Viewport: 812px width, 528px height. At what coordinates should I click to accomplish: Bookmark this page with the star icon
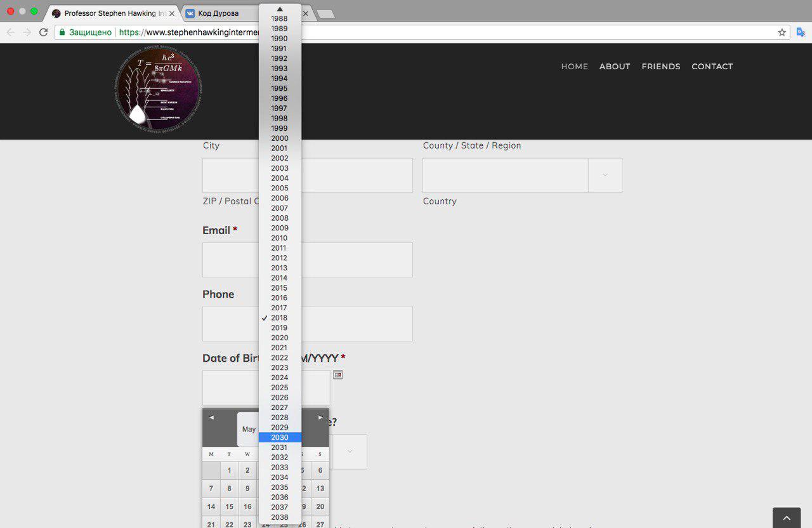[x=782, y=32]
